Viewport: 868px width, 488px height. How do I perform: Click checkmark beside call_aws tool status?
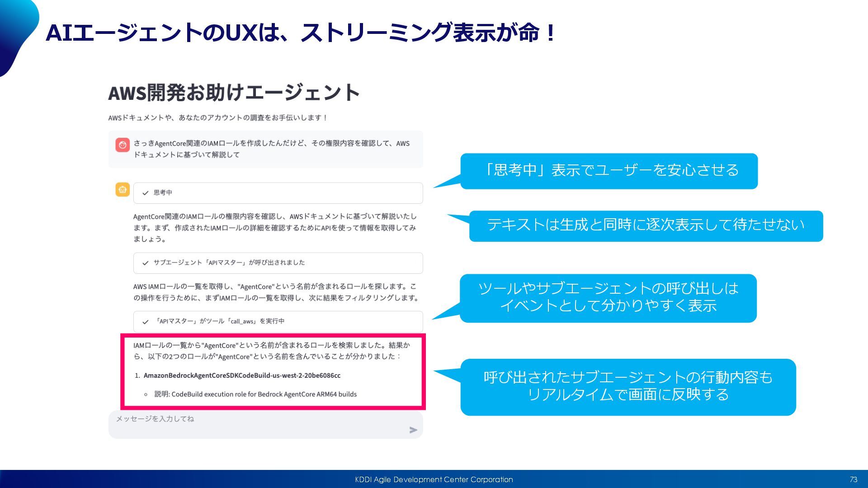(x=146, y=322)
